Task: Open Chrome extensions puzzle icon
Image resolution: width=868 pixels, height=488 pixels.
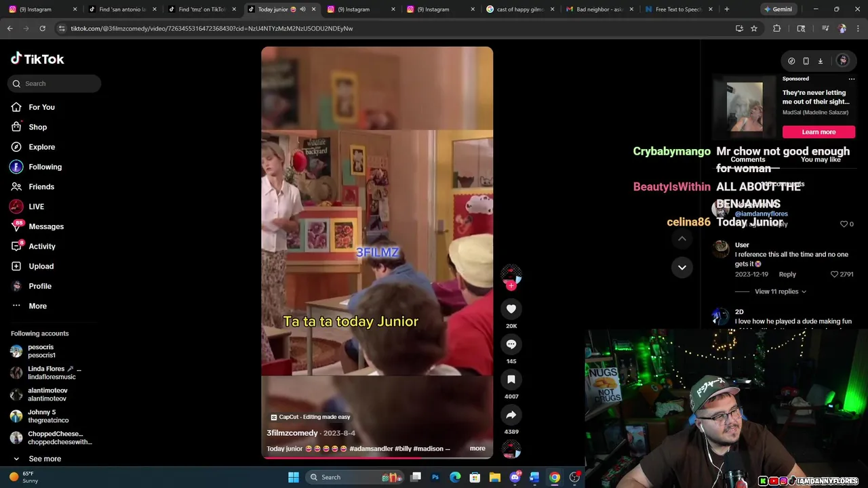Action: pos(777,28)
